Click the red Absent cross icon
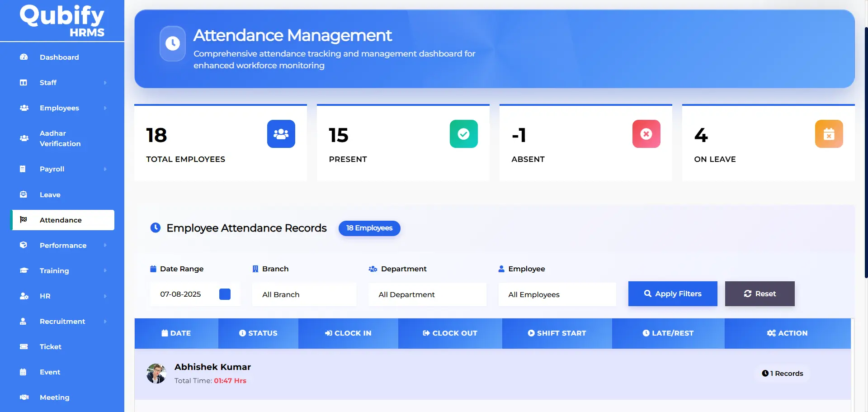Image resolution: width=868 pixels, height=412 pixels. point(646,134)
